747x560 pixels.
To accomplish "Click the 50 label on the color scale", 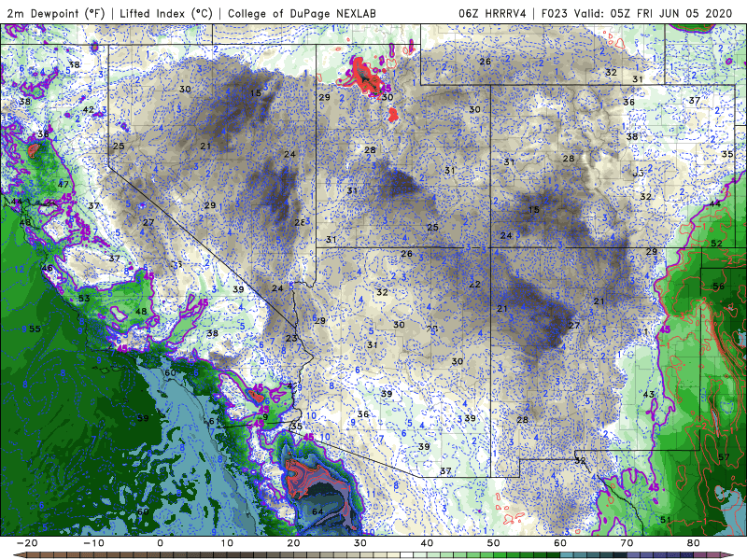I will pyautogui.click(x=494, y=543).
